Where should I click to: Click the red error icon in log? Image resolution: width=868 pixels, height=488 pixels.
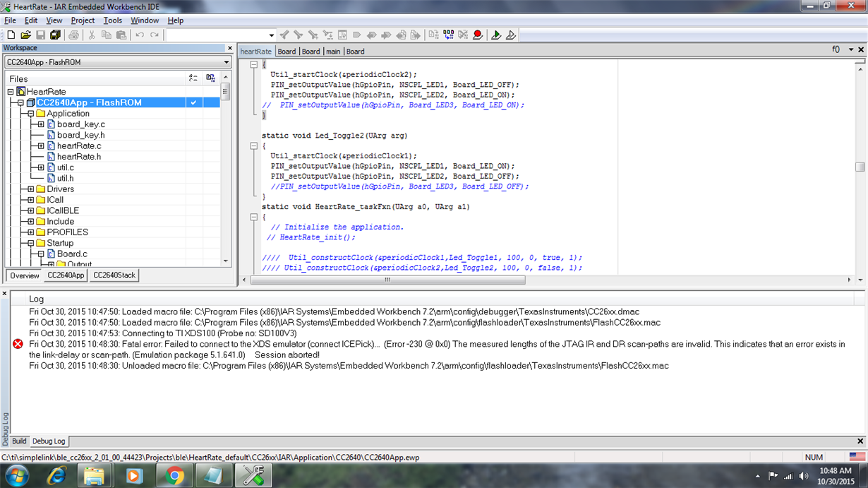(x=18, y=344)
